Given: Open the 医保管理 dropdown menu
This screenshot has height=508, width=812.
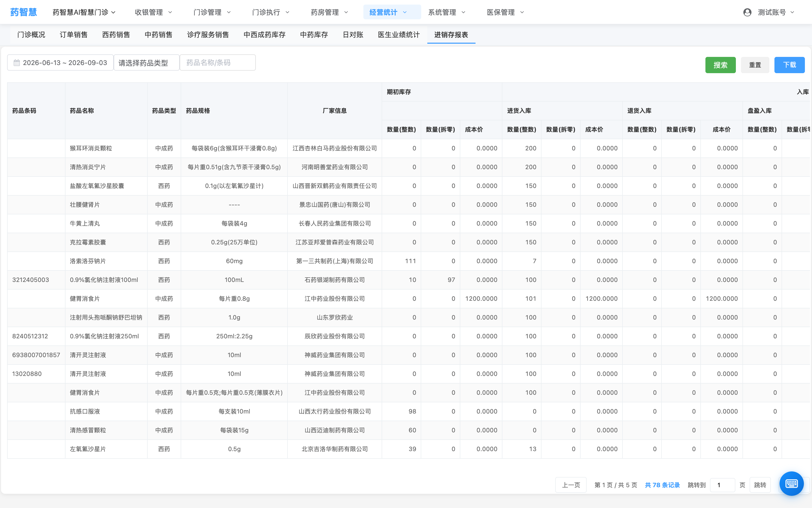Looking at the screenshot, I should click(505, 12).
